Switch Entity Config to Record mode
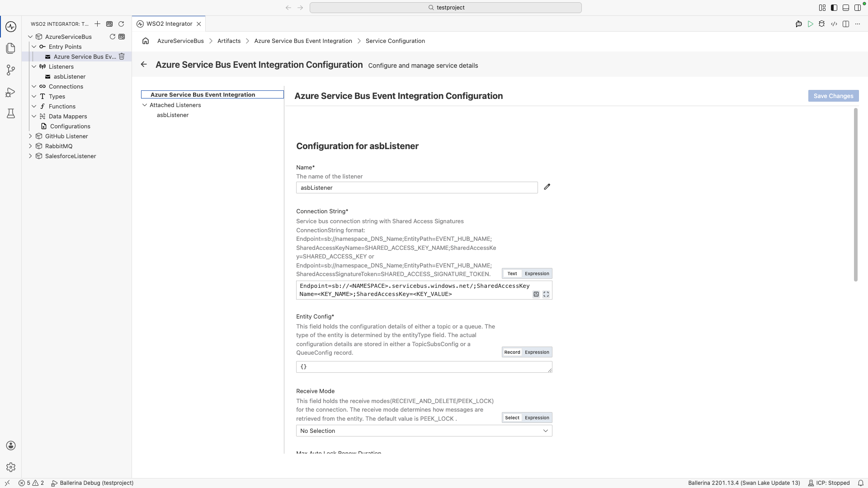This screenshot has width=868, height=488. (x=512, y=352)
